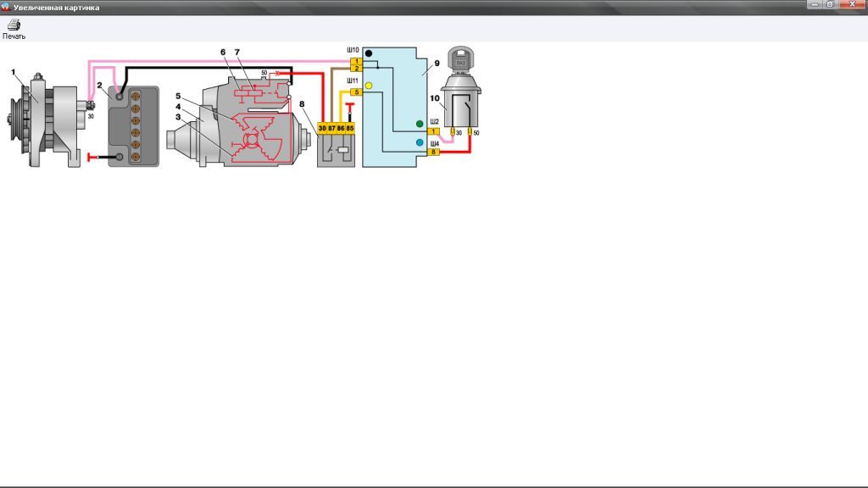Click the "ВАЗ" ignition key in the diagram

coord(460,60)
